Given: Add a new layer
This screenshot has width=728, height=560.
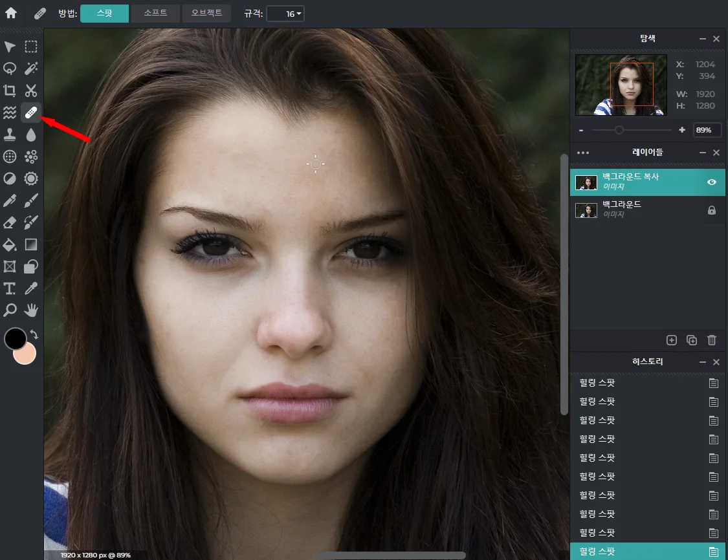Looking at the screenshot, I should point(671,340).
